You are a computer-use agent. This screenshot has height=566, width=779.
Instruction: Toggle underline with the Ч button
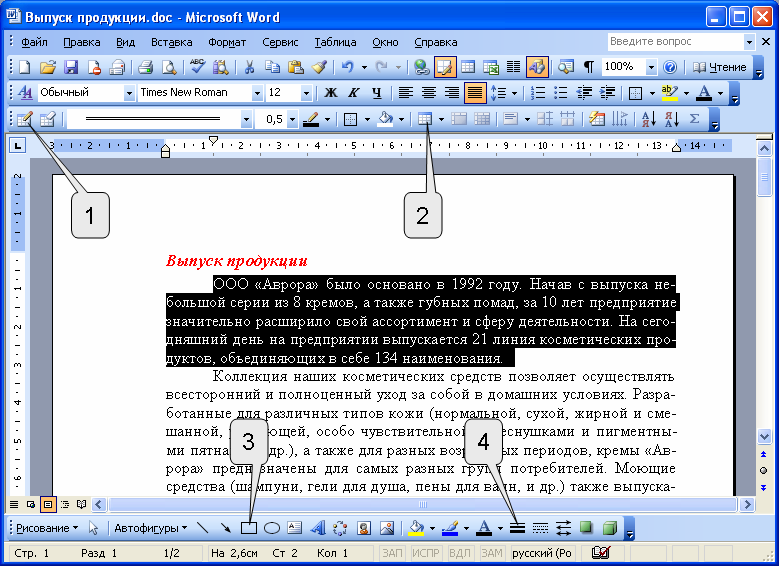(x=377, y=93)
